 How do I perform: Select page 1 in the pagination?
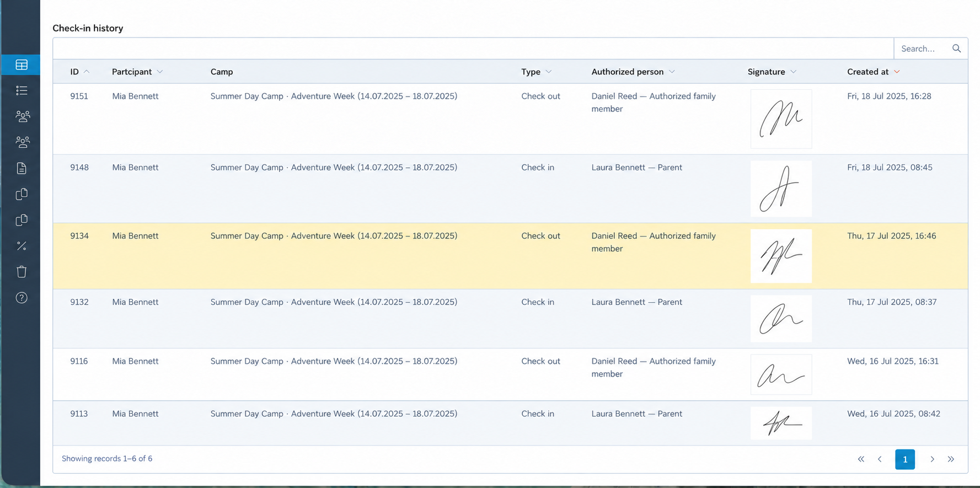point(905,459)
